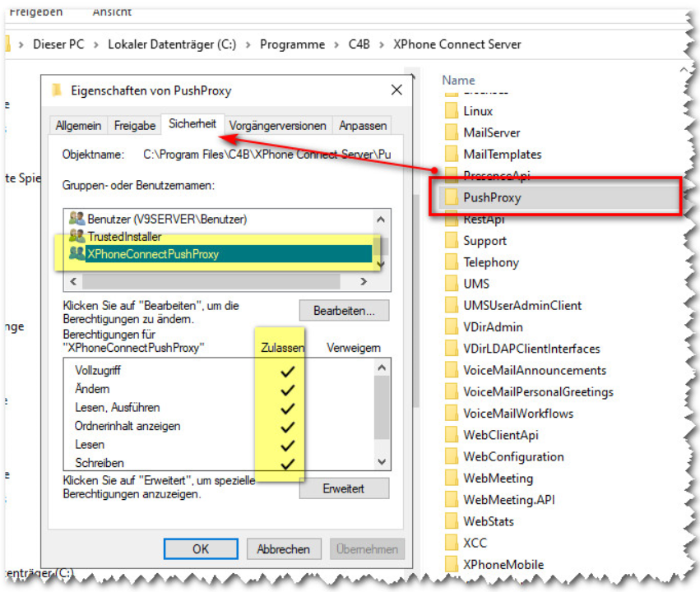Click the Benutzer group icon
Screen dimensions: 700x592
pos(76,218)
